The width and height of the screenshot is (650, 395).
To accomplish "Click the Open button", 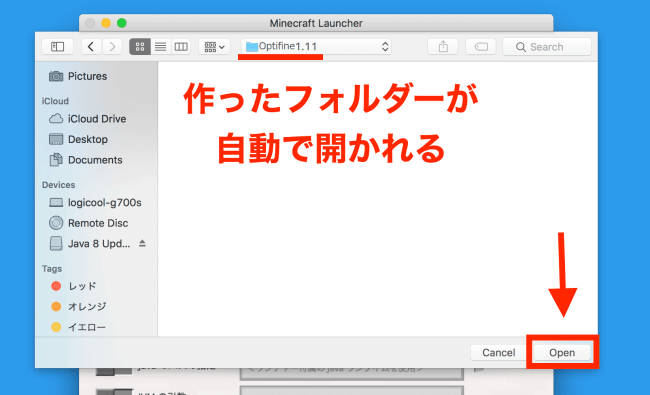I will [x=562, y=353].
